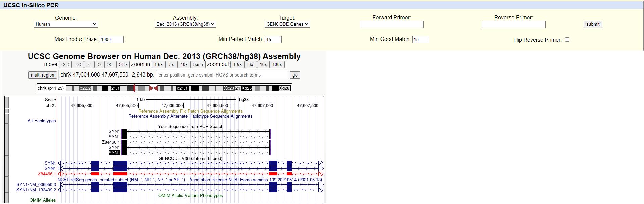Click the chrX:47,604,608-47,607,550 position box
Image resolution: width=644 pixels, height=204 pixels.
tap(94, 75)
